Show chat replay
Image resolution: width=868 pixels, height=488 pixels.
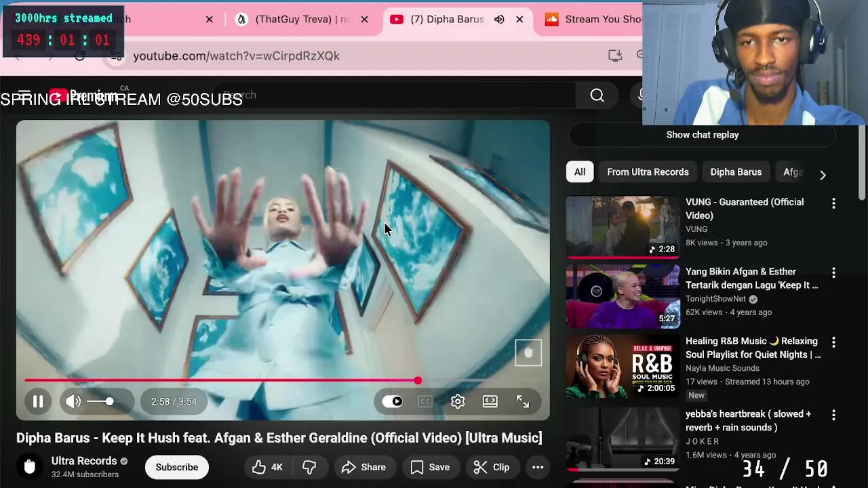click(703, 135)
